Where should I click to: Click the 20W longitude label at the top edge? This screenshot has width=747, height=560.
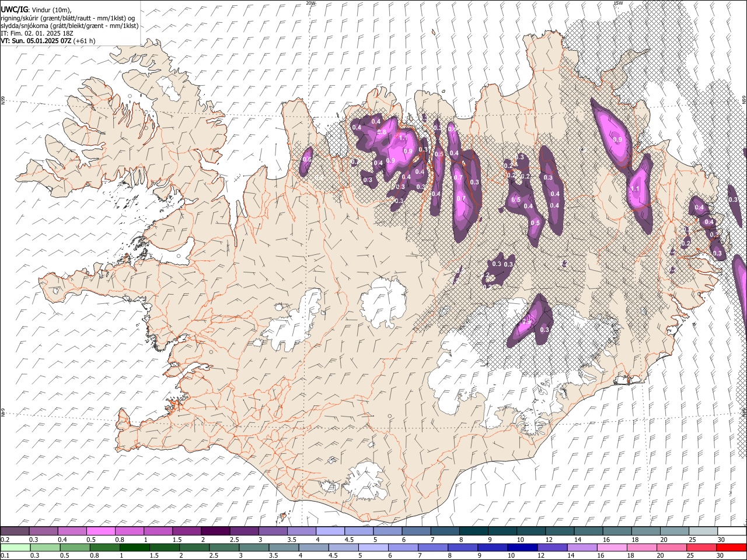(310, 3)
